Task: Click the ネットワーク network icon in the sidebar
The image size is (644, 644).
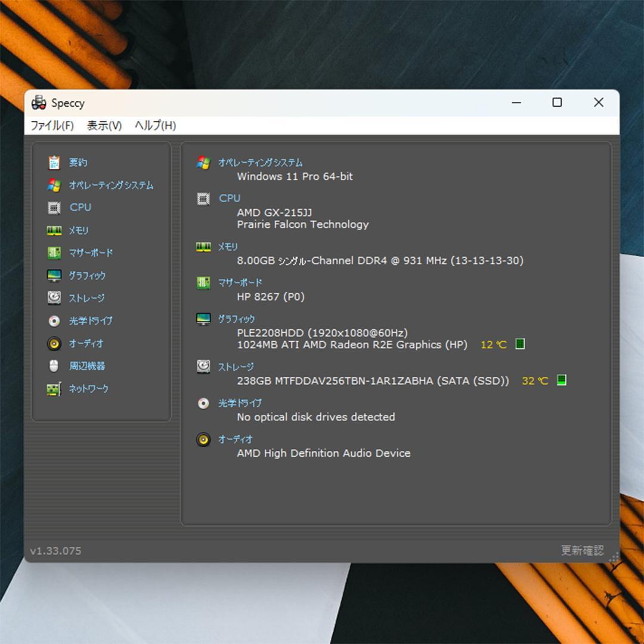Action: coord(54,388)
